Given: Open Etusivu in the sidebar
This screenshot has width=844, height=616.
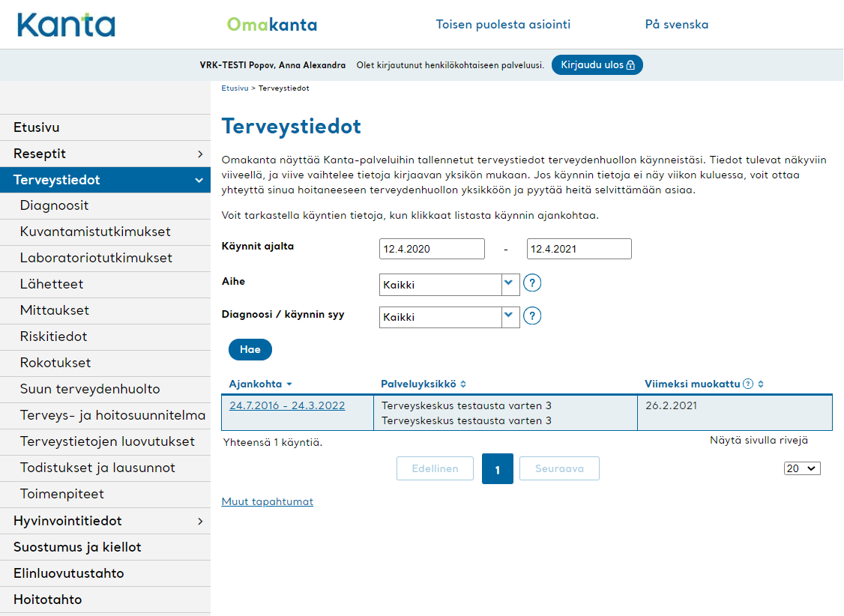Looking at the screenshot, I should (x=106, y=127).
